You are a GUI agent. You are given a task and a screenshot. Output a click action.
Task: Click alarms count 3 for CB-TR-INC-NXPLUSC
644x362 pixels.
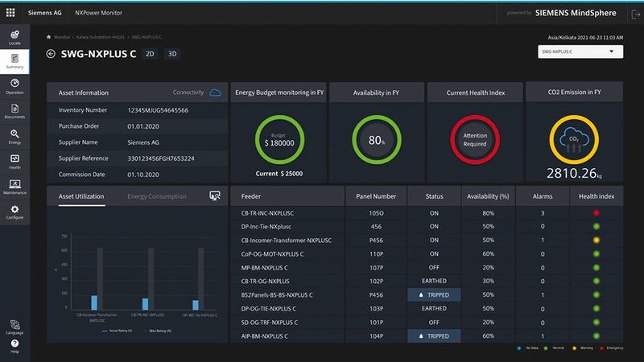543,213
